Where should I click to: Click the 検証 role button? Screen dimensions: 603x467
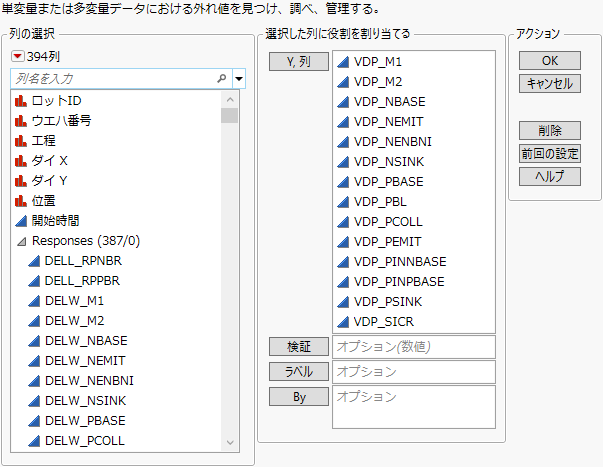tap(299, 347)
